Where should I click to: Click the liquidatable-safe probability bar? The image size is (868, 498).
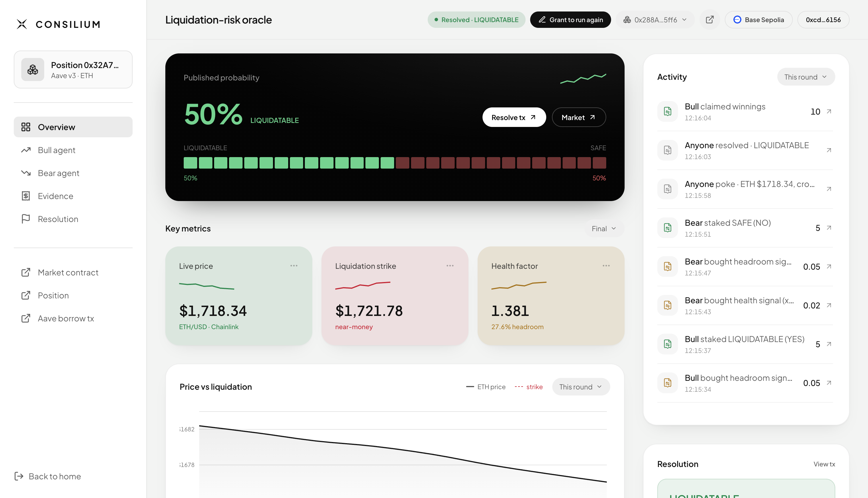tap(395, 163)
